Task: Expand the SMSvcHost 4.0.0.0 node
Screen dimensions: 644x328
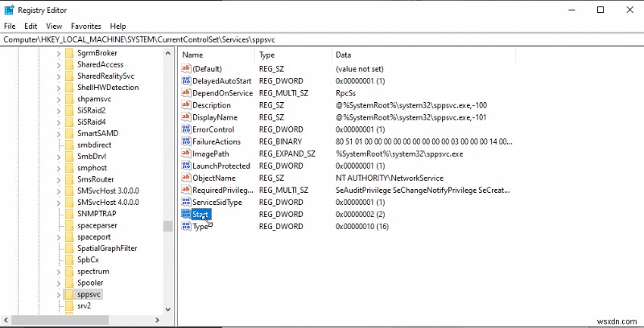Action: [x=58, y=202]
